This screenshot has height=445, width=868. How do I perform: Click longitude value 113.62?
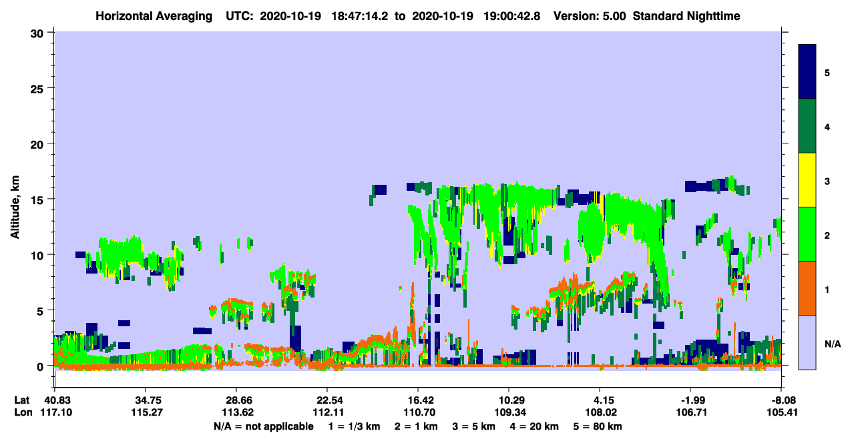[x=236, y=412]
